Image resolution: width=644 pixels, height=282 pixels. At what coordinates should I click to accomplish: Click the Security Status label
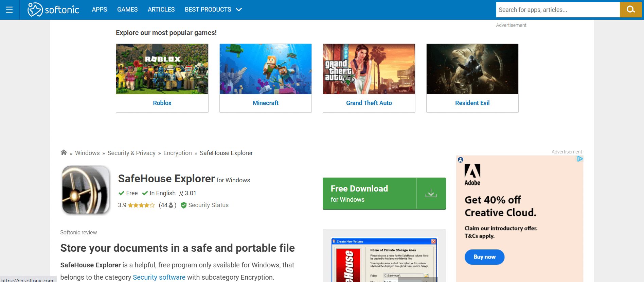pyautogui.click(x=209, y=205)
